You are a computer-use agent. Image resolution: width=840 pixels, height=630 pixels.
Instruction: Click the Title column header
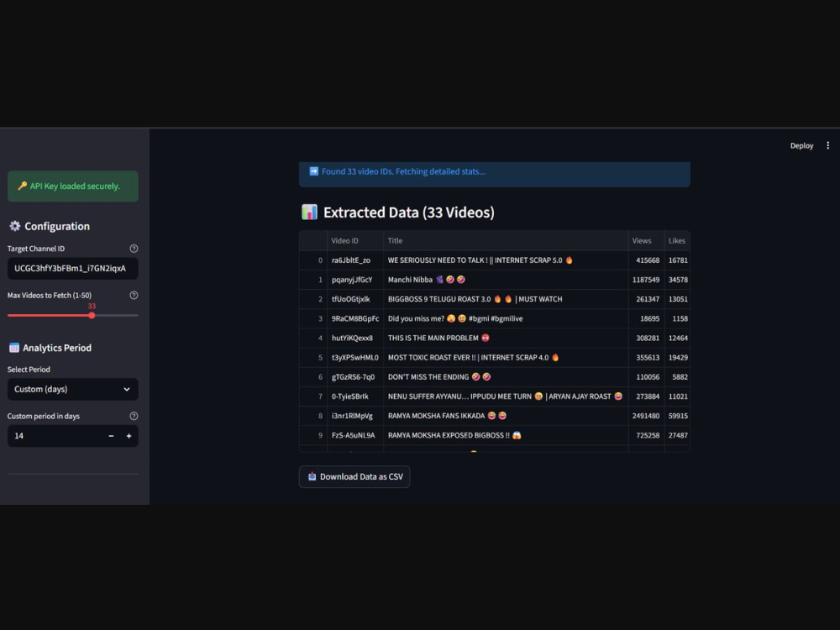505,240
